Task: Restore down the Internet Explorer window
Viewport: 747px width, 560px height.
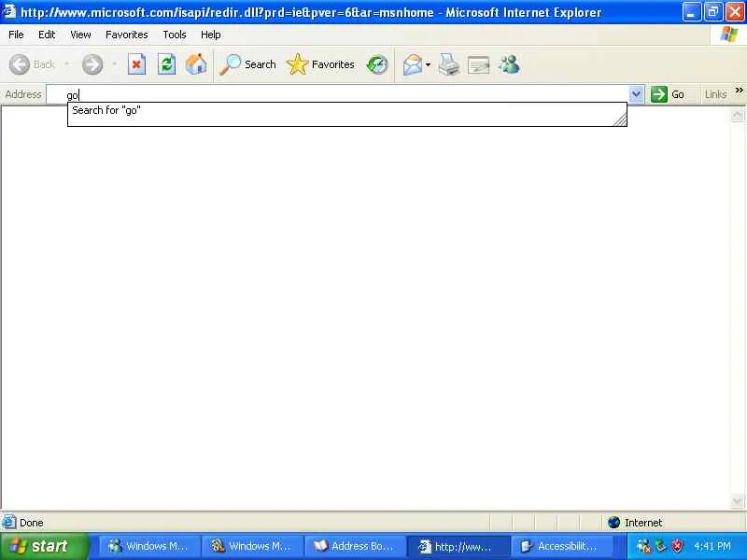Action: coord(712,12)
